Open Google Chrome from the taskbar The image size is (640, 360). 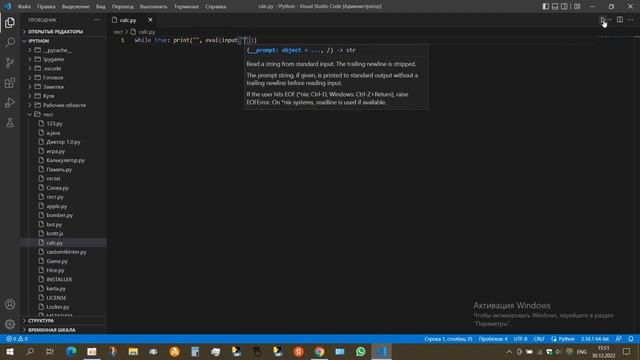(319, 352)
